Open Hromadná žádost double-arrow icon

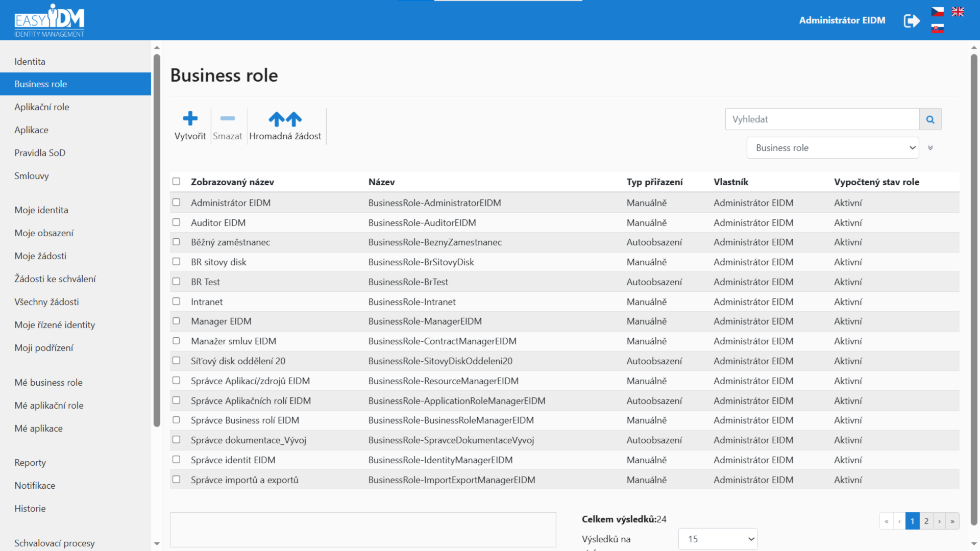(x=285, y=119)
